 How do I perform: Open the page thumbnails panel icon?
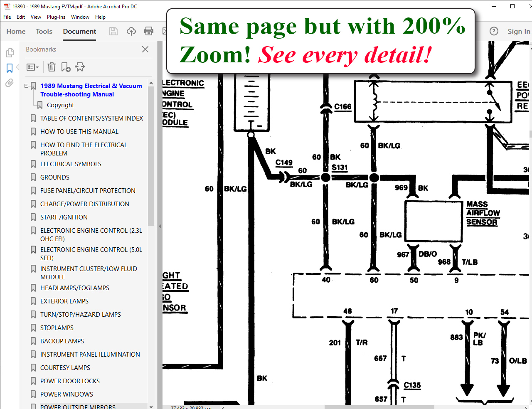[x=10, y=53]
